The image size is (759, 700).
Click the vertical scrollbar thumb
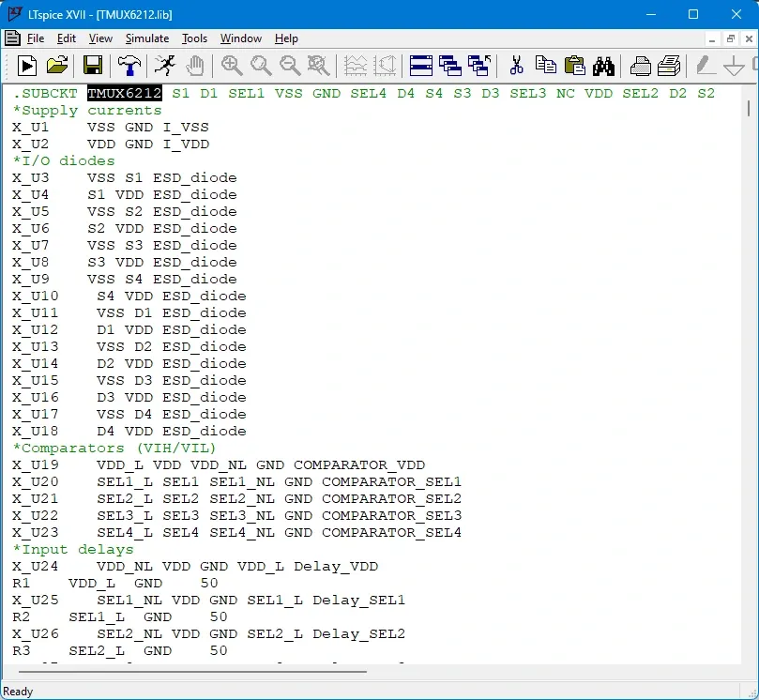click(749, 108)
